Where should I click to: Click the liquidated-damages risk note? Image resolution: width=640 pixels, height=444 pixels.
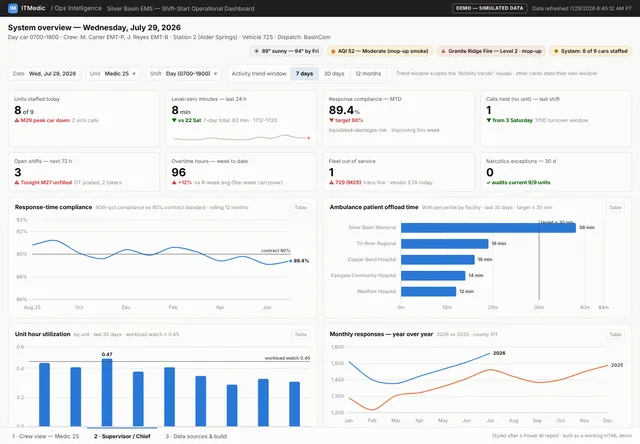click(384, 130)
